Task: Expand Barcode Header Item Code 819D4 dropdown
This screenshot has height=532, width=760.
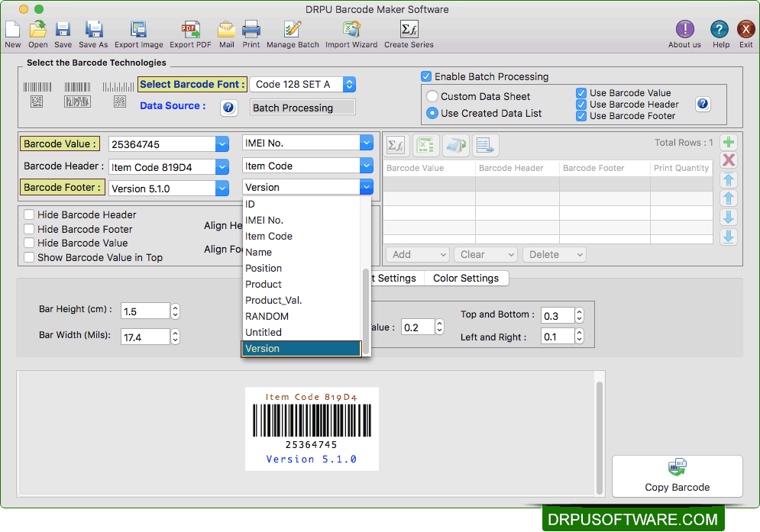Action: point(222,167)
